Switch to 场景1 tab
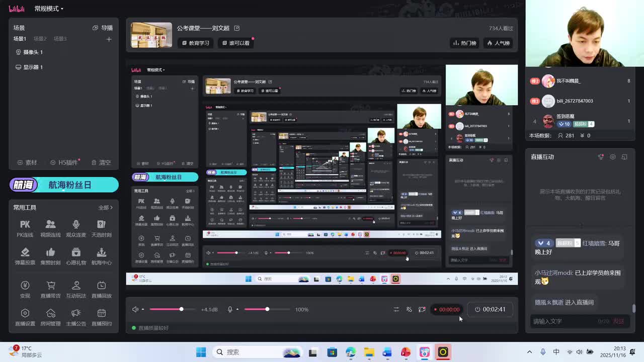 20,39
